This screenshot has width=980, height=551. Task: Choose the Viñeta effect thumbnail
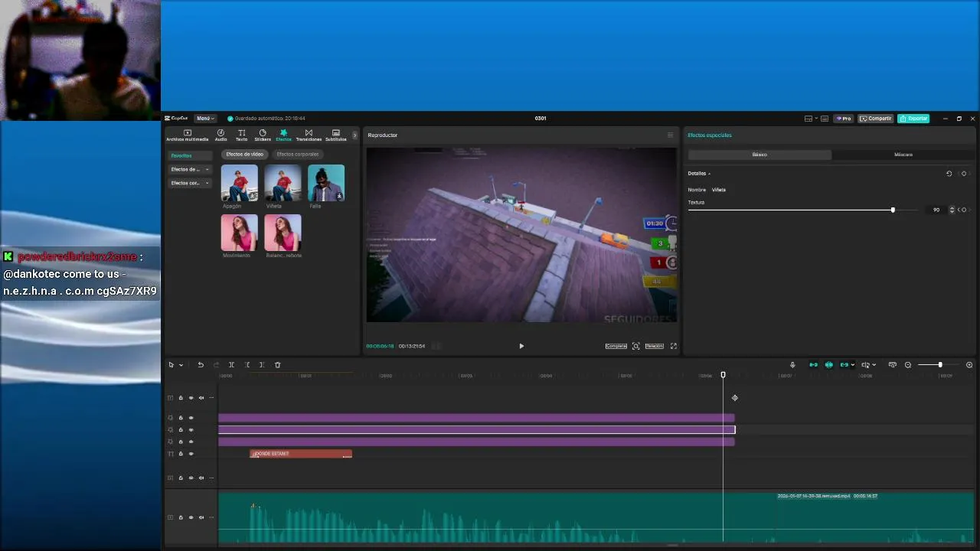(x=283, y=183)
